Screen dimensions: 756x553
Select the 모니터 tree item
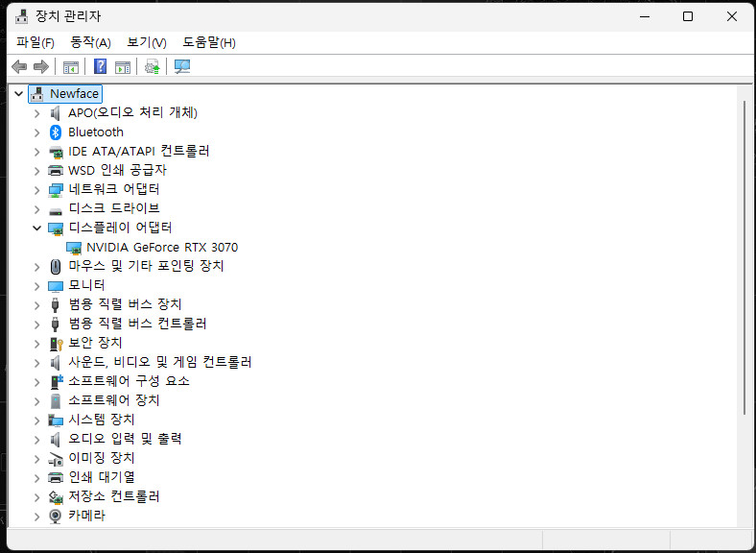(86, 285)
